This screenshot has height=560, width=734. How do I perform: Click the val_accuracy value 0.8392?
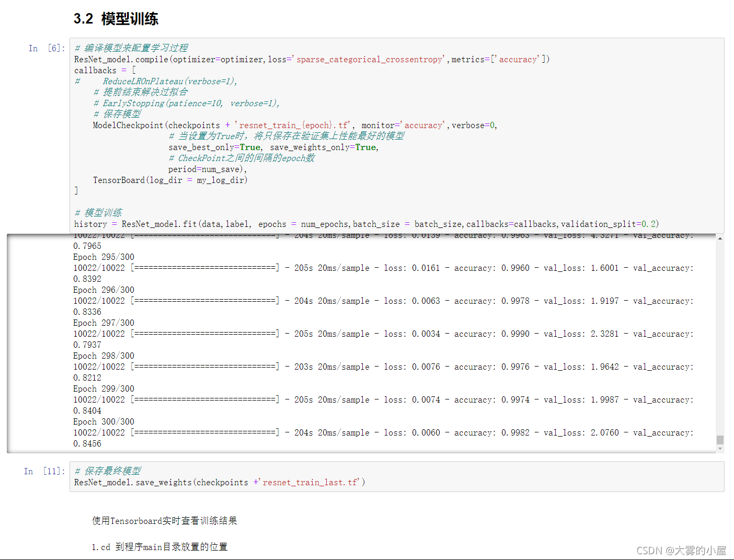tap(87, 279)
